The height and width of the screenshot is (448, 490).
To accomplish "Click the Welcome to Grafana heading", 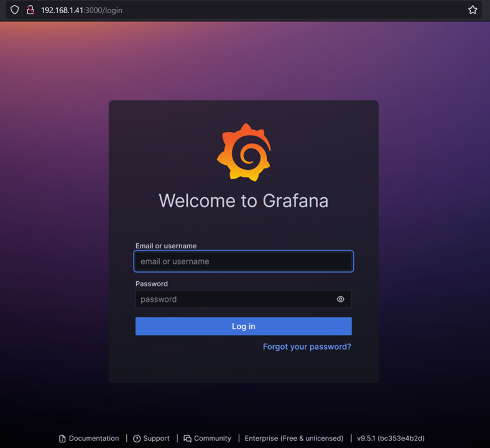I will (x=244, y=200).
